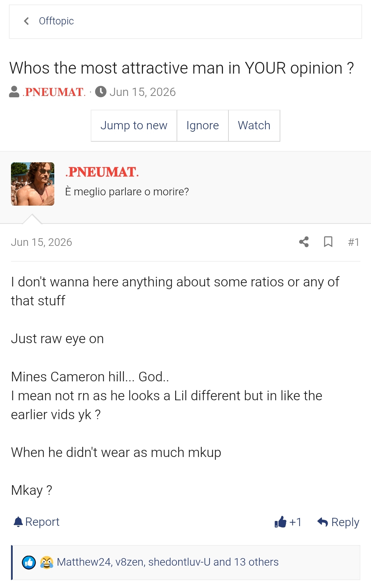The width and height of the screenshot is (371, 588).
Task: Give a +1 thumbs up reaction
Action: click(288, 522)
